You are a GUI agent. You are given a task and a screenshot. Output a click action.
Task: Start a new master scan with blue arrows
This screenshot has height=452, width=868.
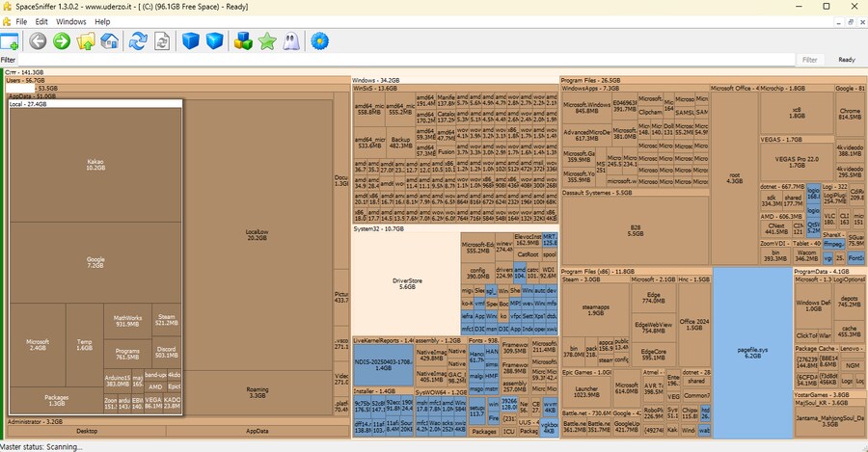pyautogui.click(x=138, y=40)
